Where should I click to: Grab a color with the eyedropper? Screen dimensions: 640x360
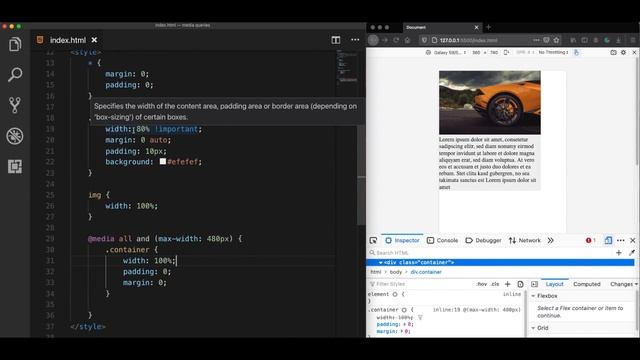(x=632, y=253)
